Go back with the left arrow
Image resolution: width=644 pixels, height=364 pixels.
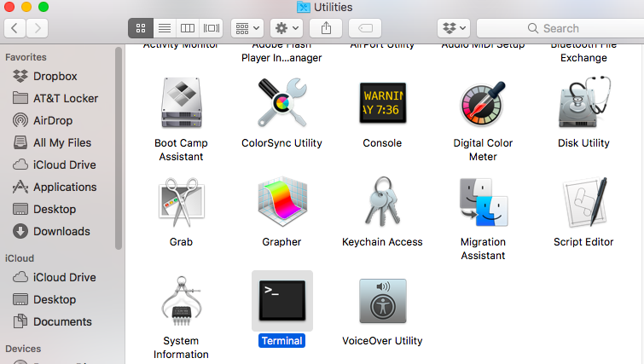tap(15, 28)
